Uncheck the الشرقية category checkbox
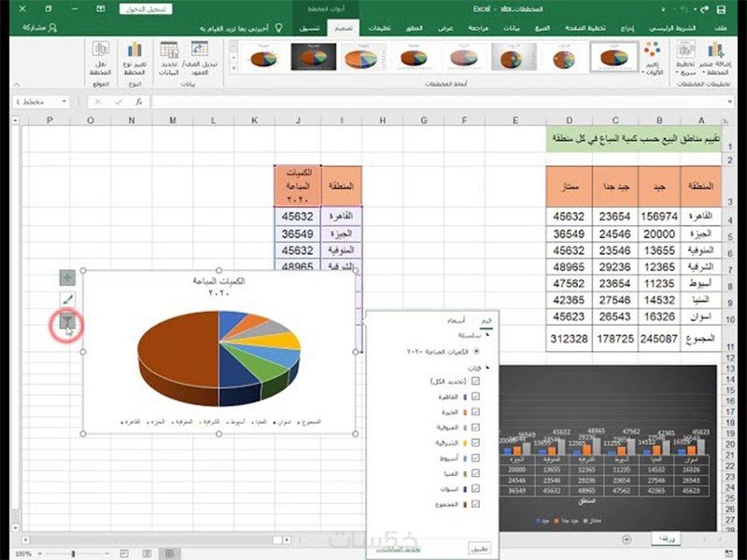Viewport: 747px width, 560px height. pos(475,442)
